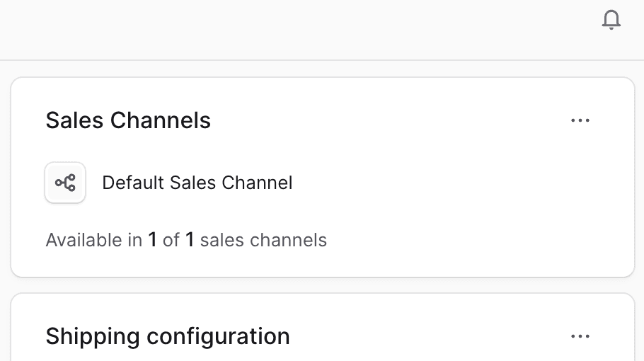Screen dimensions: 644x361
Task: Click the word 'Channel' in Default Sales Channel
Action: point(257,183)
